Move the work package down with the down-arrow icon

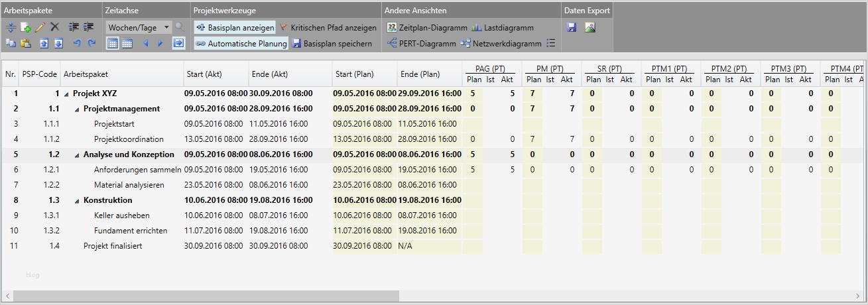(x=58, y=43)
